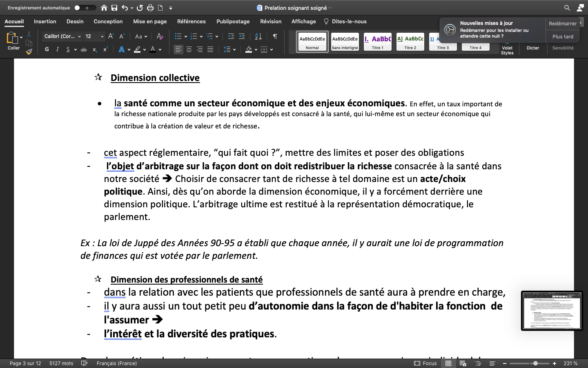Apply the Sans interligne style
Image resolution: width=588 pixels, height=368 pixels.
[345, 42]
